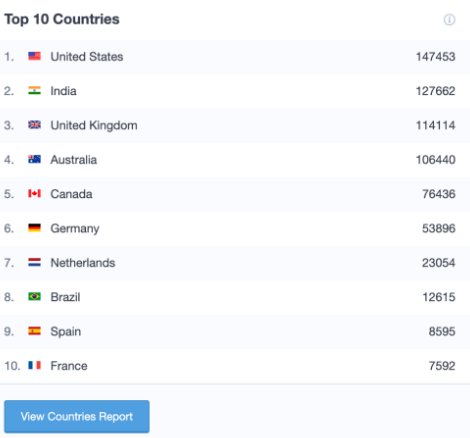Click the value 106440

pos(435,160)
